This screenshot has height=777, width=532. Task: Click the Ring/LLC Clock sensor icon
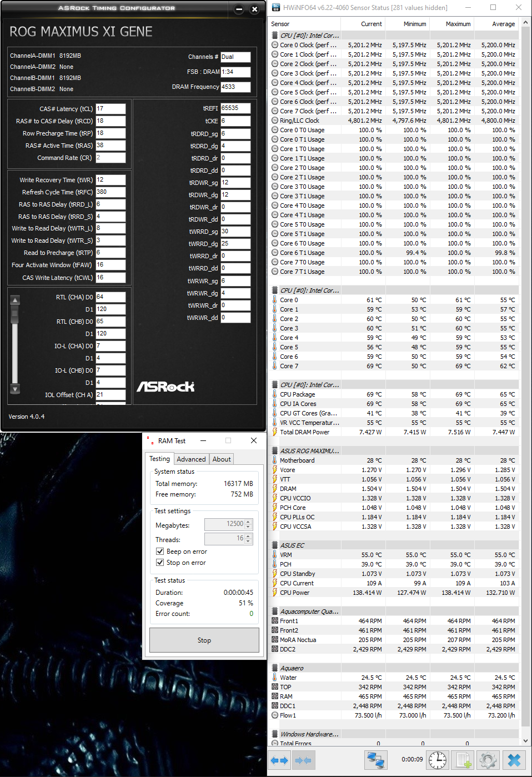[275, 121]
